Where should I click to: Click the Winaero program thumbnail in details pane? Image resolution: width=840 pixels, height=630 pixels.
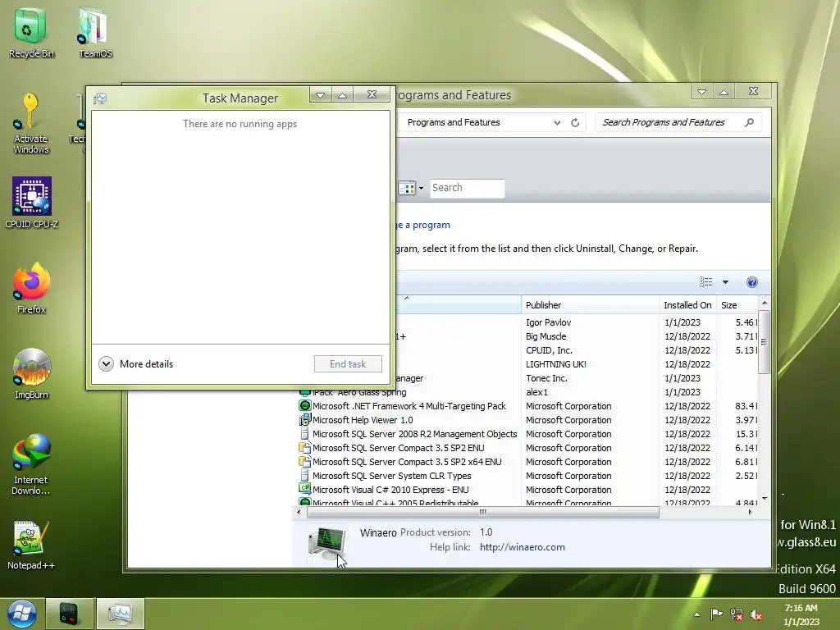(x=326, y=543)
